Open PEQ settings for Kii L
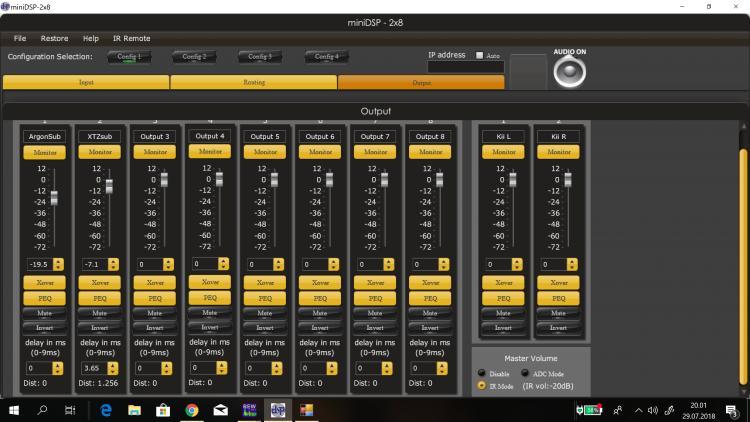Viewport: 750px width, 422px height. tap(503, 299)
